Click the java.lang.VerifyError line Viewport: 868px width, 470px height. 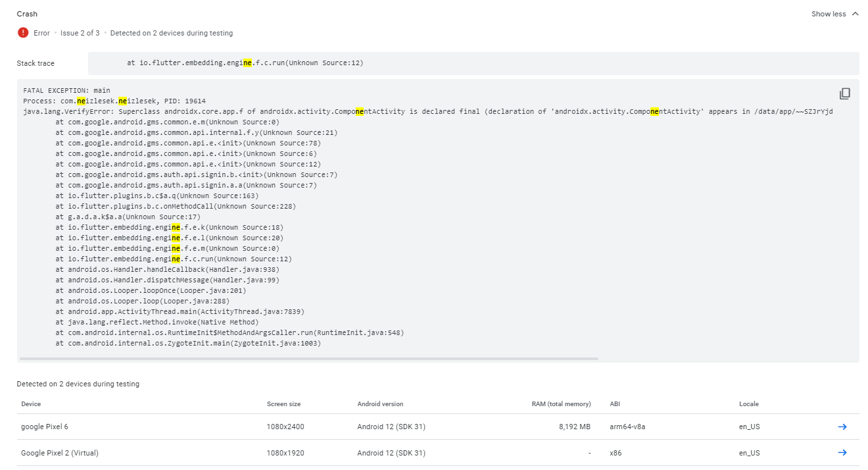[x=428, y=111]
